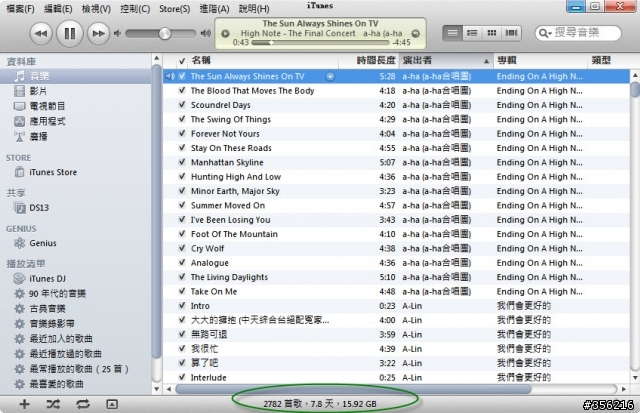Sort by 時間長度 duration column header
Image resolution: width=640 pixels, height=413 pixels.
pyautogui.click(x=369, y=61)
